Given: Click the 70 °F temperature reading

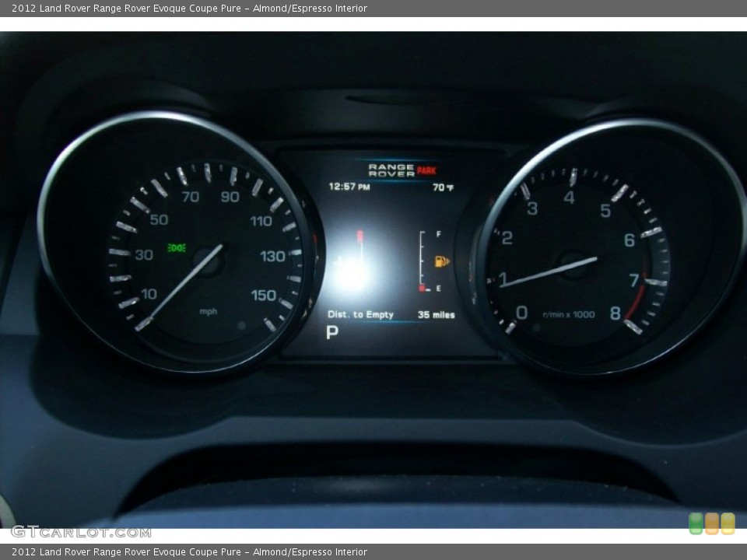Looking at the screenshot, I should 443,187.
